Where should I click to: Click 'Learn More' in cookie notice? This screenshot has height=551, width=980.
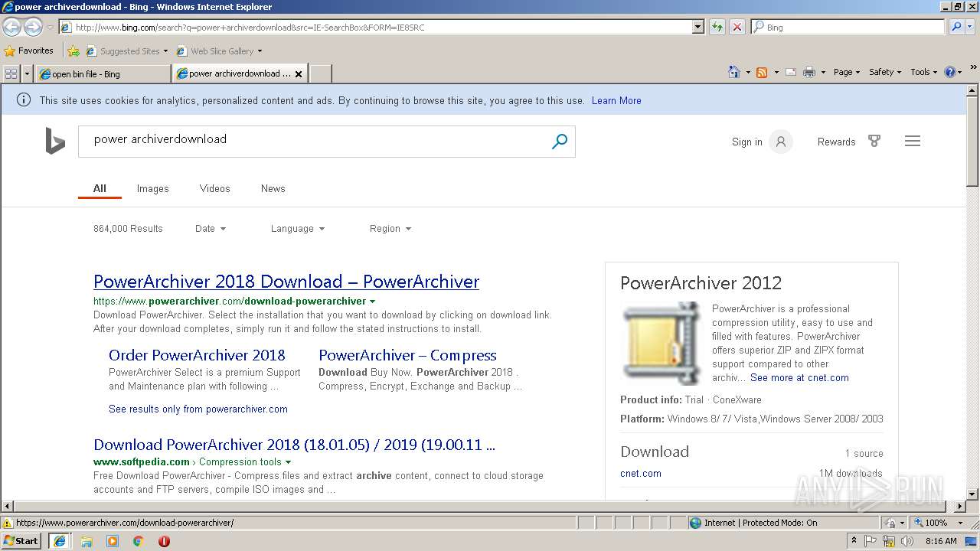616,100
